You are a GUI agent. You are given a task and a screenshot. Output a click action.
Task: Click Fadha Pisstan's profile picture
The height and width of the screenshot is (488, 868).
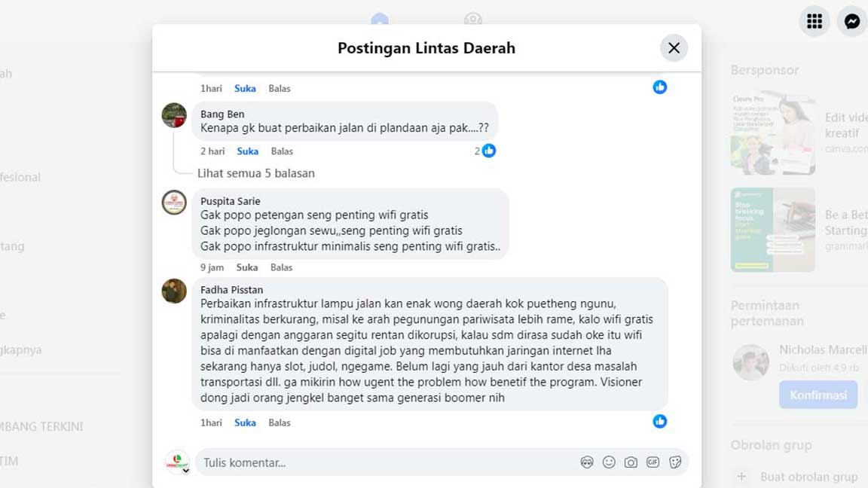tap(174, 291)
